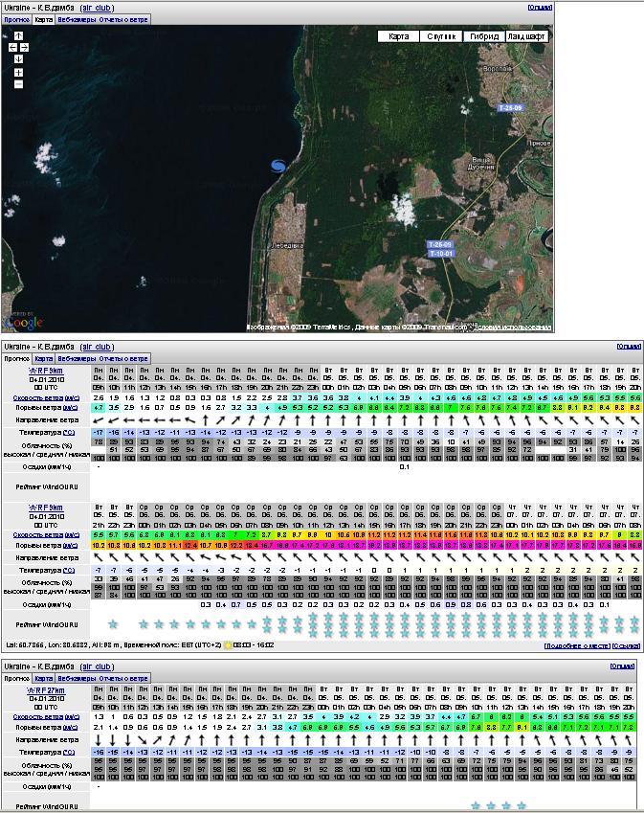
Task: Switch map to Карта view
Action: pyautogui.click(x=399, y=36)
